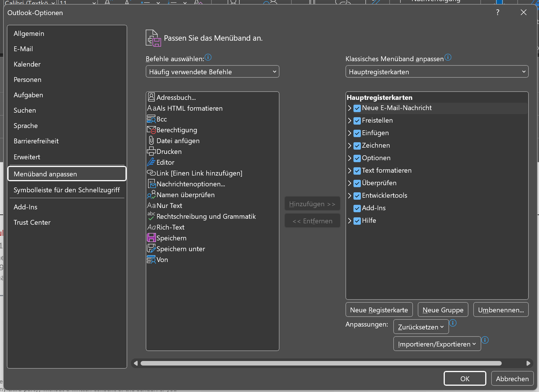Click the Bcc command icon
539x392 pixels.
point(151,119)
